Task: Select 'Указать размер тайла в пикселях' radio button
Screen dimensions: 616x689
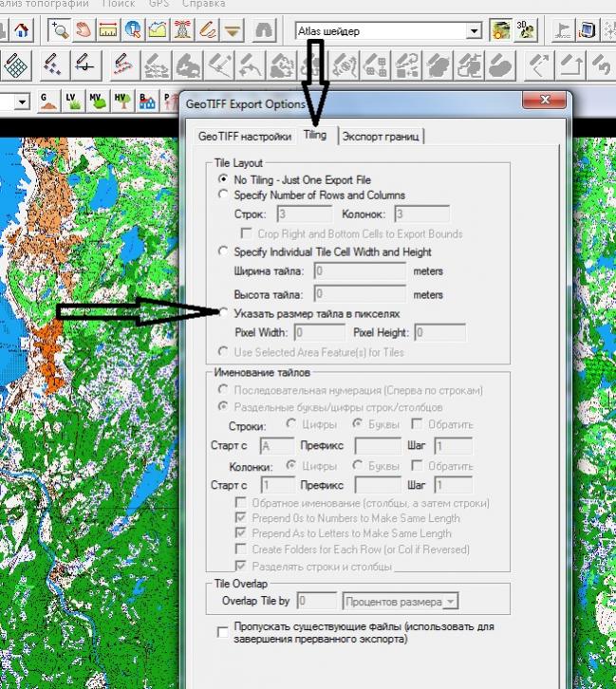Action: click(224, 312)
